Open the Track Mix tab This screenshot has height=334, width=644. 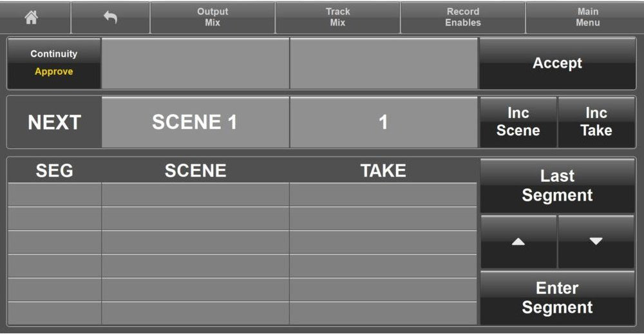pos(337,17)
